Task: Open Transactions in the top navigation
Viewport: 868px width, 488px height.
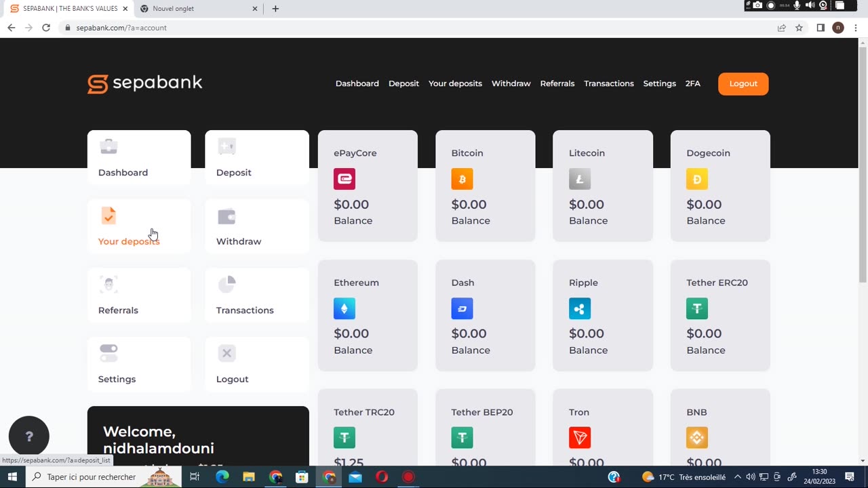Action: [609, 83]
